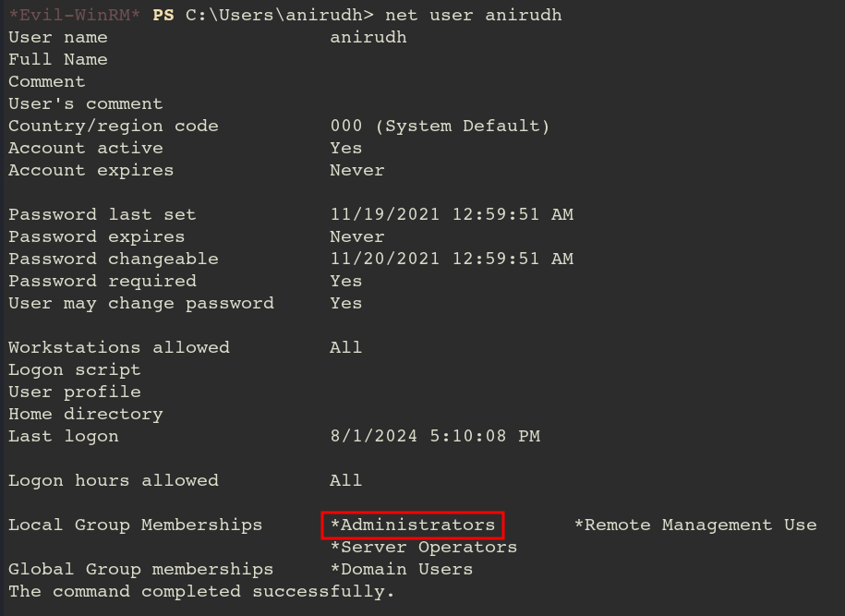Viewport: 845px width, 616px height.
Task: Click the "000 (System Default)" country code value
Action: [x=440, y=126]
